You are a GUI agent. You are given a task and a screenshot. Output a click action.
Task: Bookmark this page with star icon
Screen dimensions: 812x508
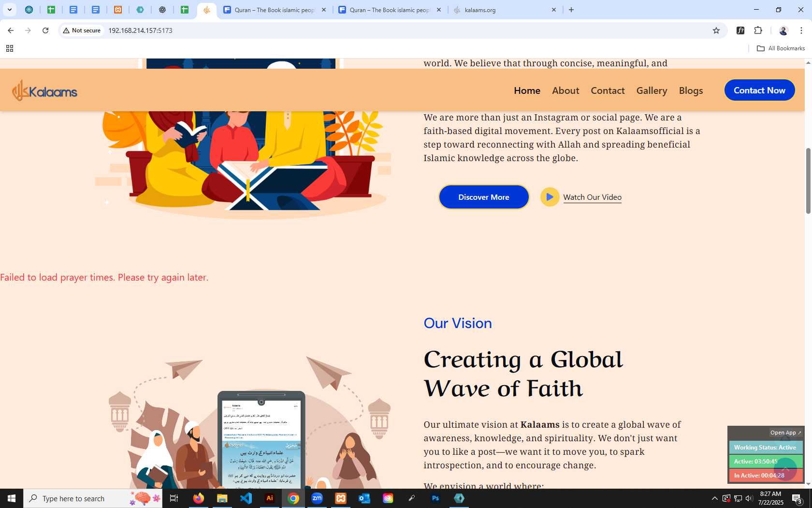point(716,30)
